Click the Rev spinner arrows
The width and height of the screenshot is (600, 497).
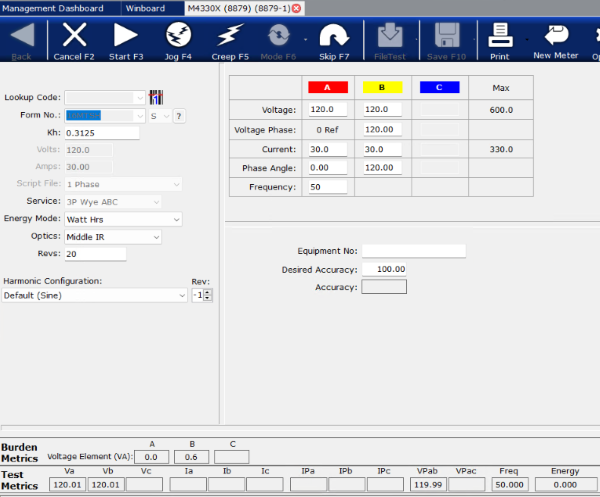208,296
